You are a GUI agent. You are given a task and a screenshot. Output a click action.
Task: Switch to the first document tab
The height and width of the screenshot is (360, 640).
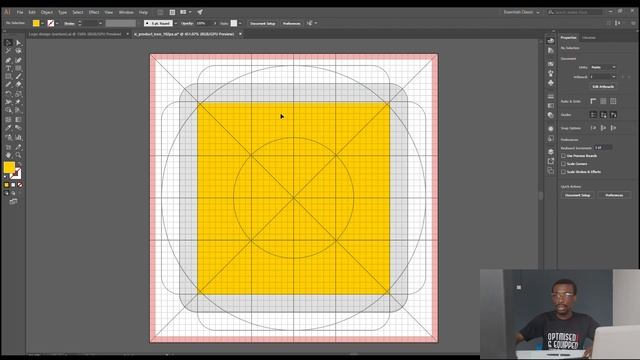coord(75,34)
